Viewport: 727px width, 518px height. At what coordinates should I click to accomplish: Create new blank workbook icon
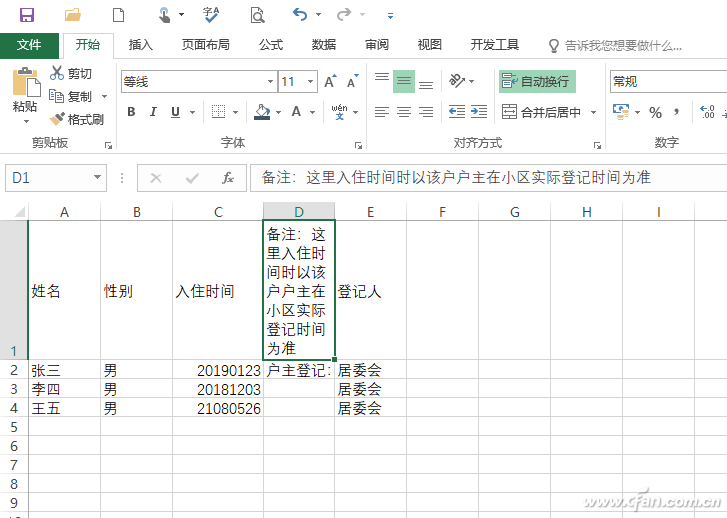[119, 15]
